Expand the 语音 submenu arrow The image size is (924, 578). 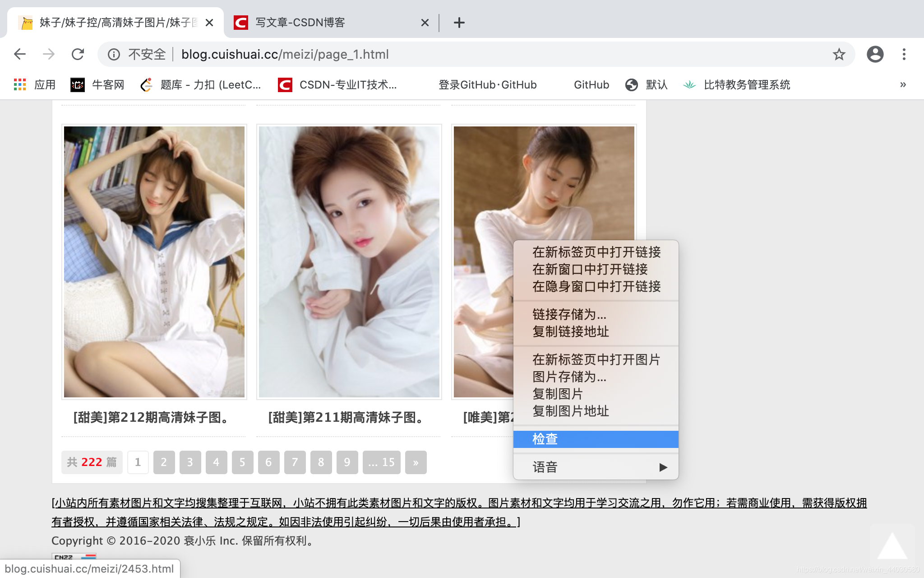tap(663, 468)
